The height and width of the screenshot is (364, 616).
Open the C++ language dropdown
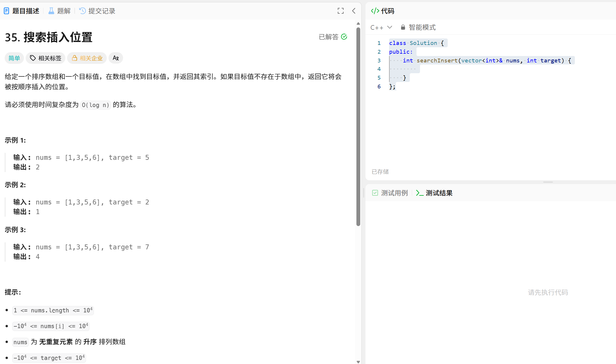coord(381,27)
